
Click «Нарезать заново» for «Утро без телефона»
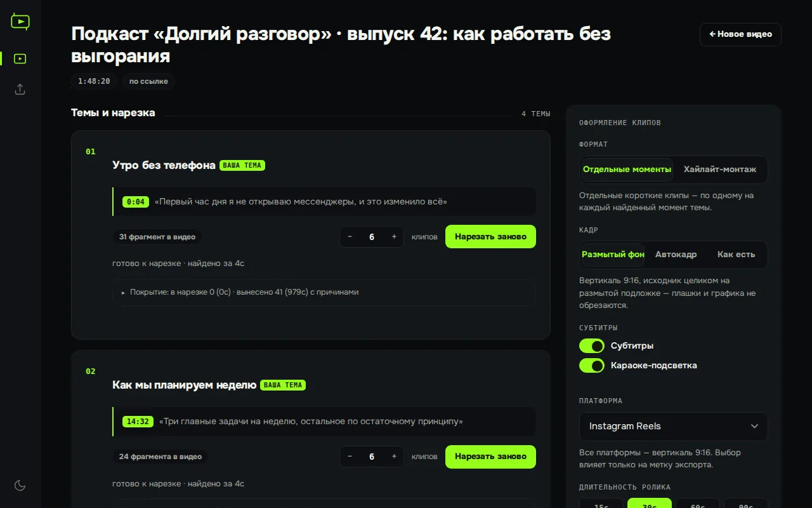pos(490,237)
